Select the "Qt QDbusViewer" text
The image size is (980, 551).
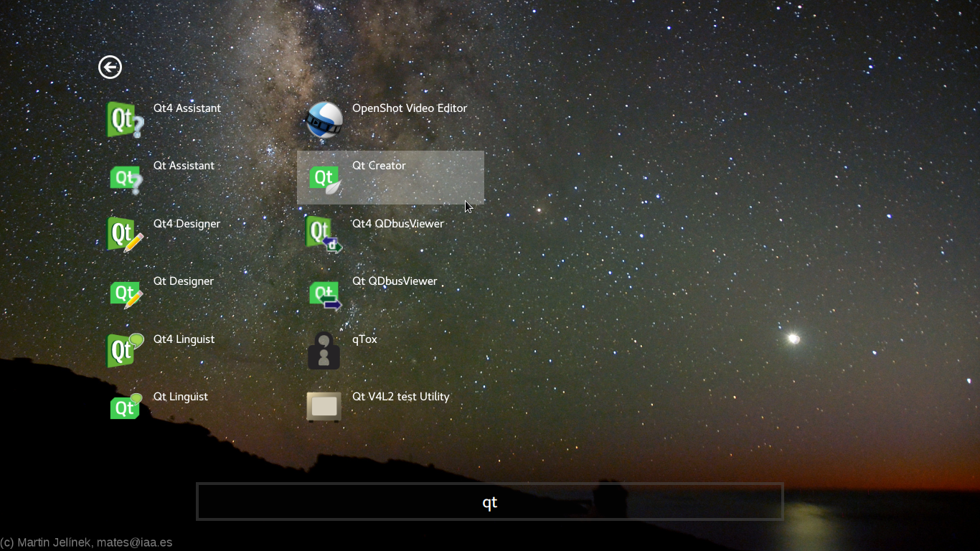[x=395, y=281]
